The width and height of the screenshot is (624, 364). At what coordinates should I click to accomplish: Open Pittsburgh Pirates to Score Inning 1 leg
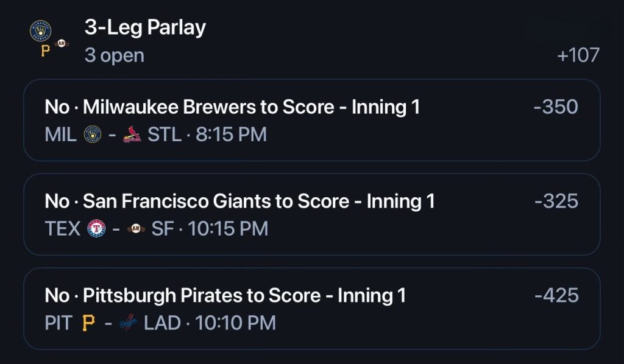[x=312, y=309]
